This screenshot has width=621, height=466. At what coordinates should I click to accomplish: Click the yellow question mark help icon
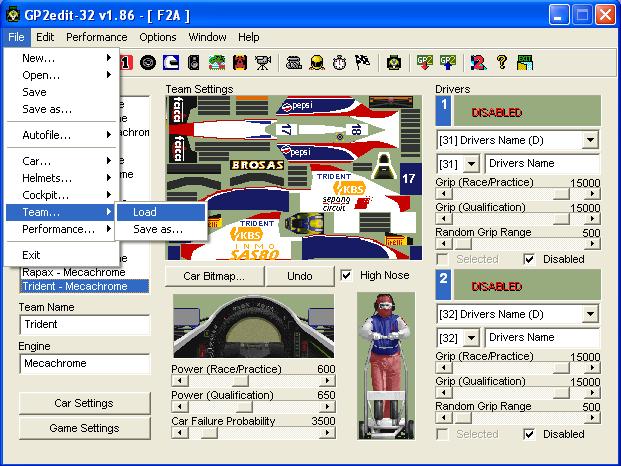[x=502, y=62]
